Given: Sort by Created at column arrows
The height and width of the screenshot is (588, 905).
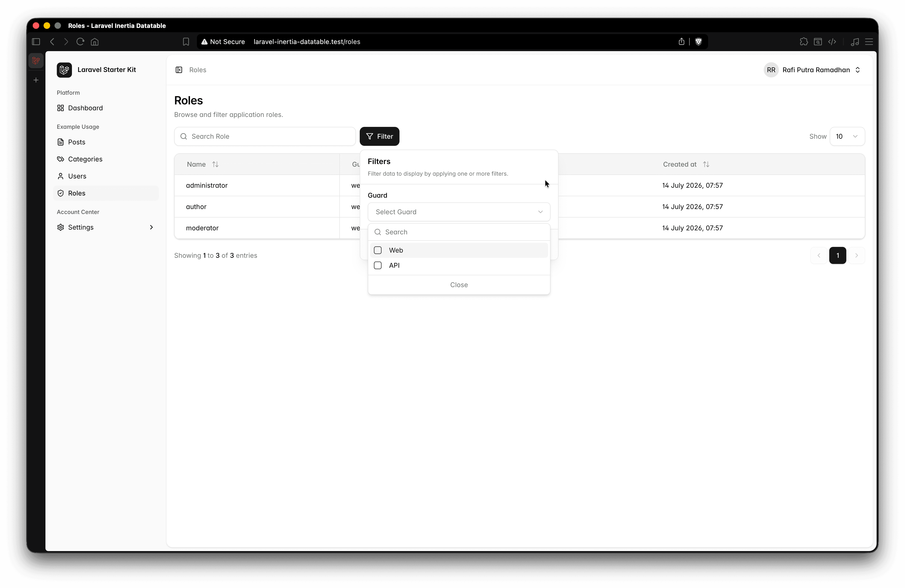Looking at the screenshot, I should (706, 164).
